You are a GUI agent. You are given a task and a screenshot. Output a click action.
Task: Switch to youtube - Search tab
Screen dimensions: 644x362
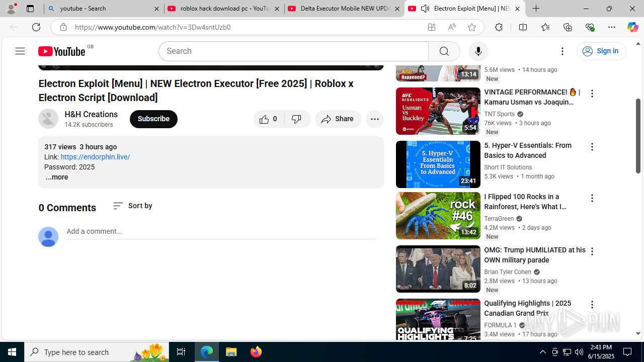104,9
